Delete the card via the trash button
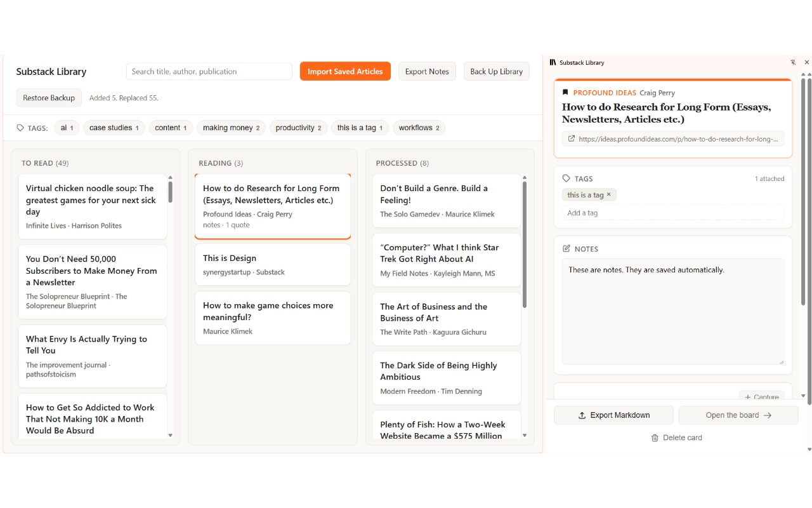The height and width of the screenshot is (508, 812). point(676,438)
